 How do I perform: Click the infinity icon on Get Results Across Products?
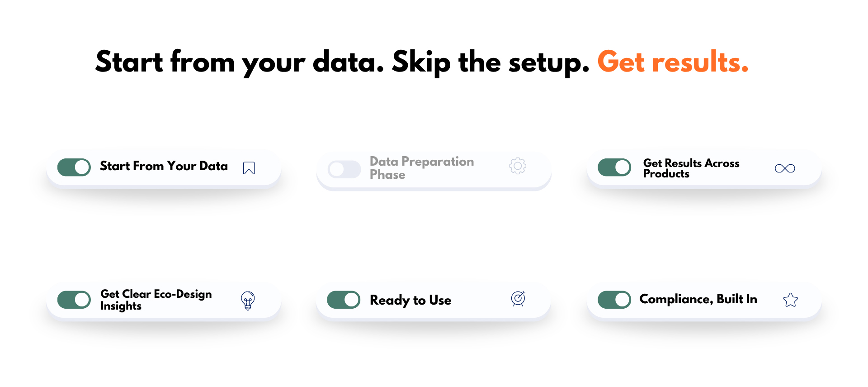pos(785,168)
